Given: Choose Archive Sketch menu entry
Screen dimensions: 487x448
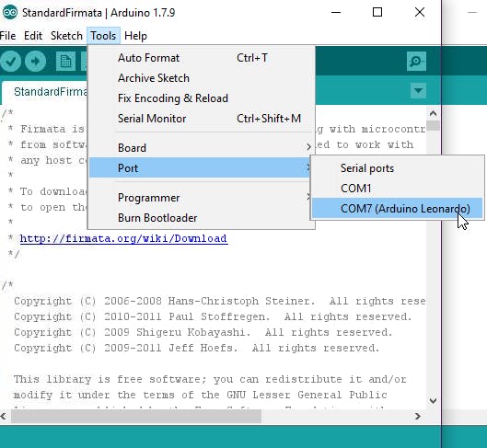Looking at the screenshot, I should (x=202, y=78).
